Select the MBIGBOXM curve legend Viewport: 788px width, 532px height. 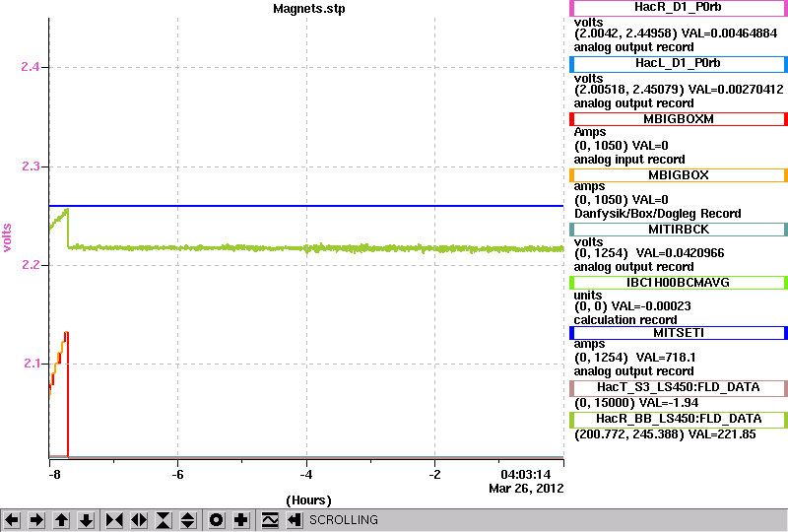coord(679,119)
